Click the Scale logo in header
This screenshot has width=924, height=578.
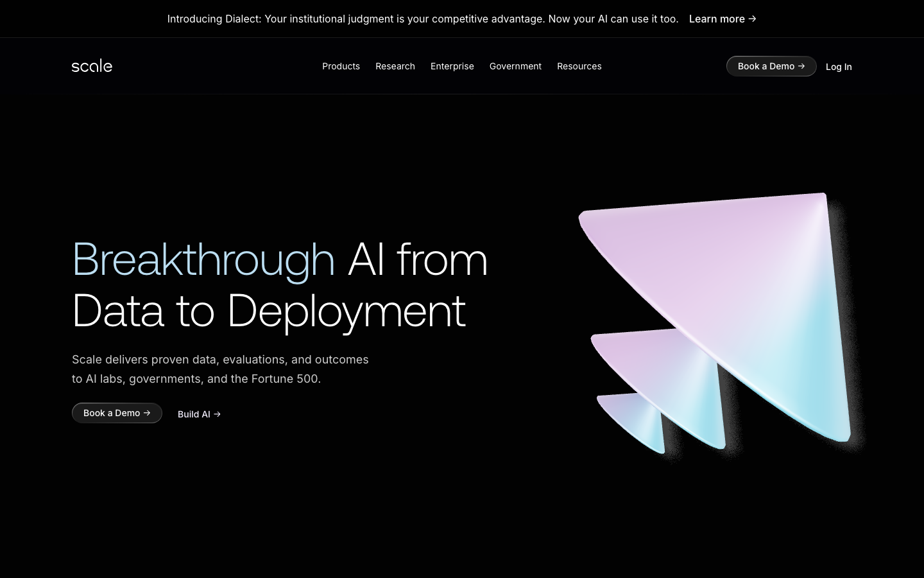[92, 66]
